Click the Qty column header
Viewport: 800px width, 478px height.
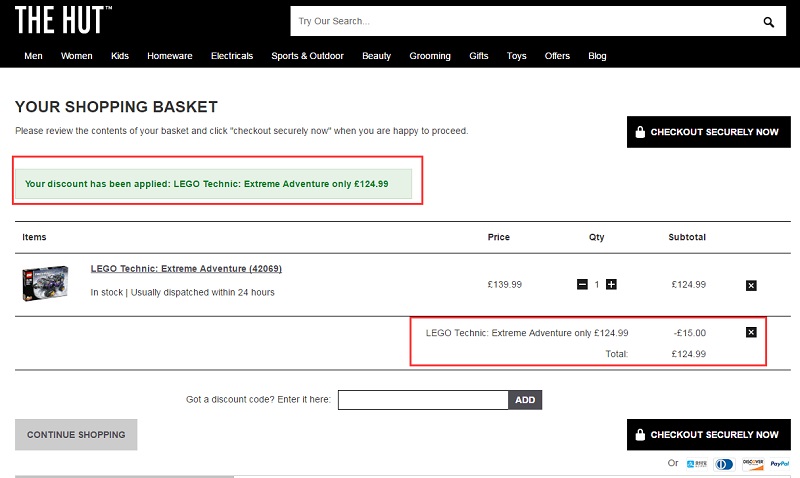(596, 237)
